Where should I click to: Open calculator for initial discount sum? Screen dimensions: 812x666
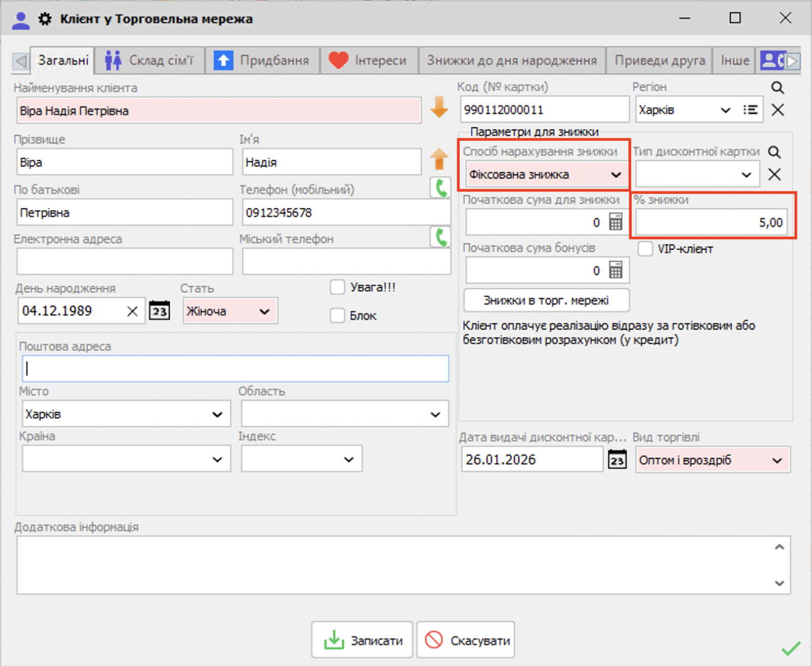[616, 221]
